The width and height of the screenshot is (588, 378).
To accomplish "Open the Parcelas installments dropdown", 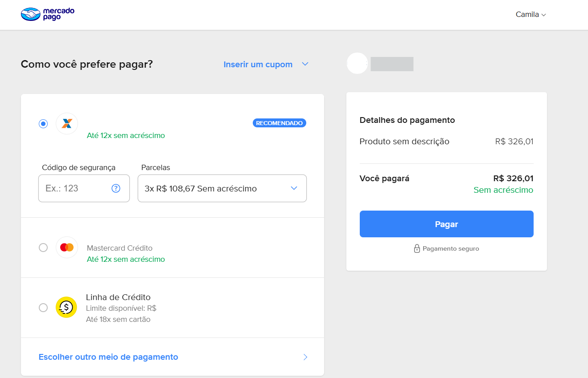I will (222, 188).
